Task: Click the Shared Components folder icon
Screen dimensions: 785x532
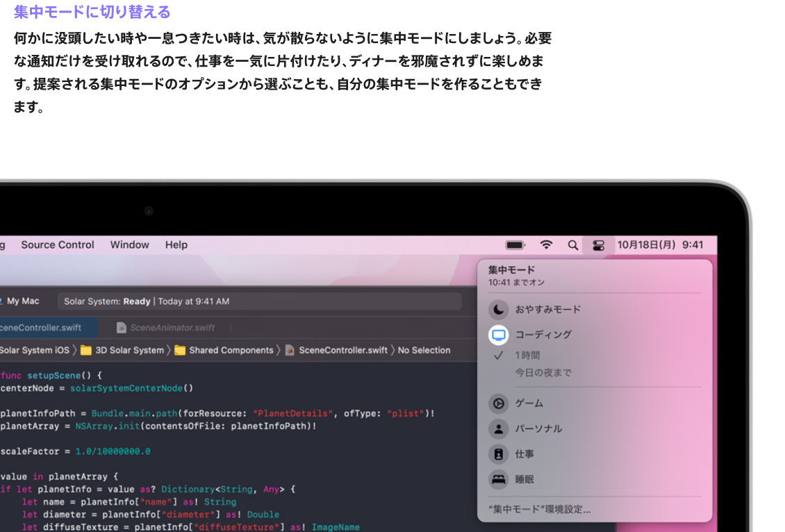Action: pyautogui.click(x=180, y=350)
